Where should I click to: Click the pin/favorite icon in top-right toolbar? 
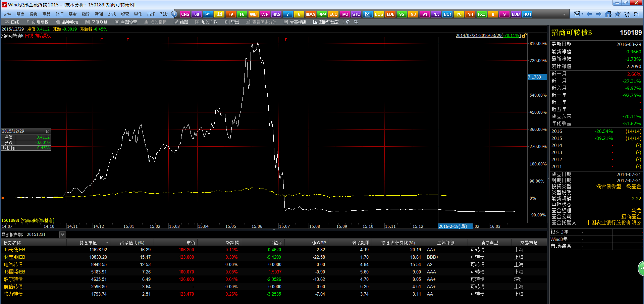click(x=618, y=14)
